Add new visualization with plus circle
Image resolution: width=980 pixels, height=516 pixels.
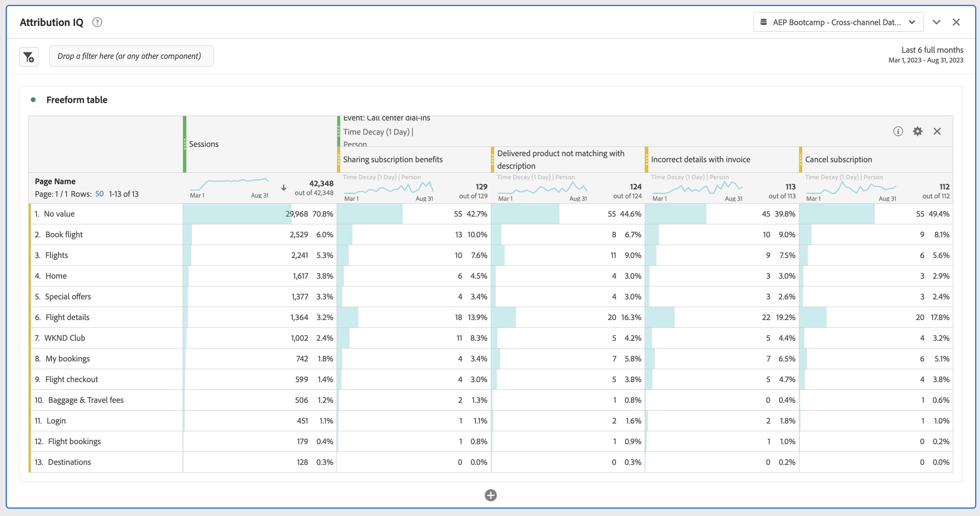(491, 495)
